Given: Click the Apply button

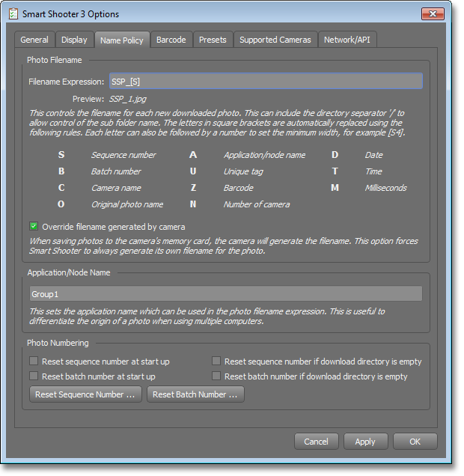Looking at the screenshot, I should click(365, 442).
